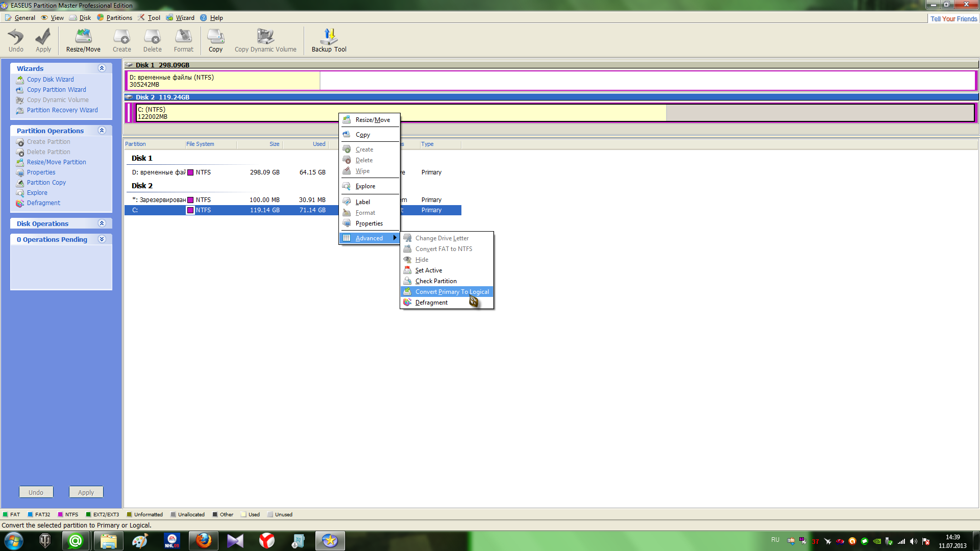Open Windows Start menu
The width and height of the screenshot is (980, 551).
pyautogui.click(x=14, y=541)
